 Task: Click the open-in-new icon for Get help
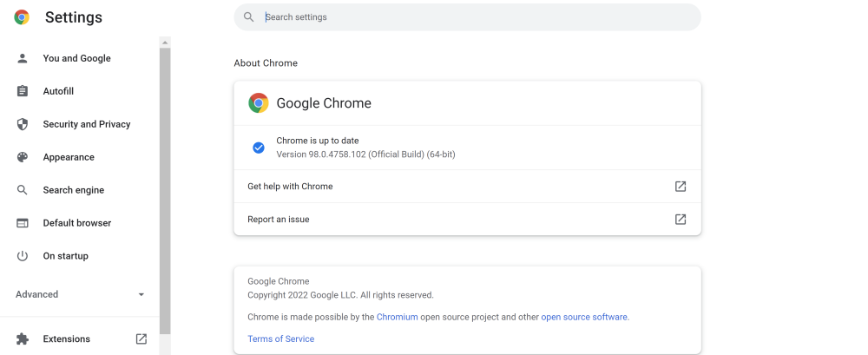(681, 187)
